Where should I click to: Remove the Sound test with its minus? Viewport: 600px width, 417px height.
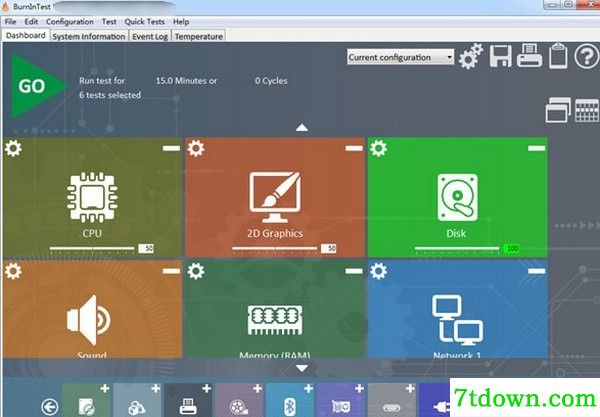coord(171,271)
